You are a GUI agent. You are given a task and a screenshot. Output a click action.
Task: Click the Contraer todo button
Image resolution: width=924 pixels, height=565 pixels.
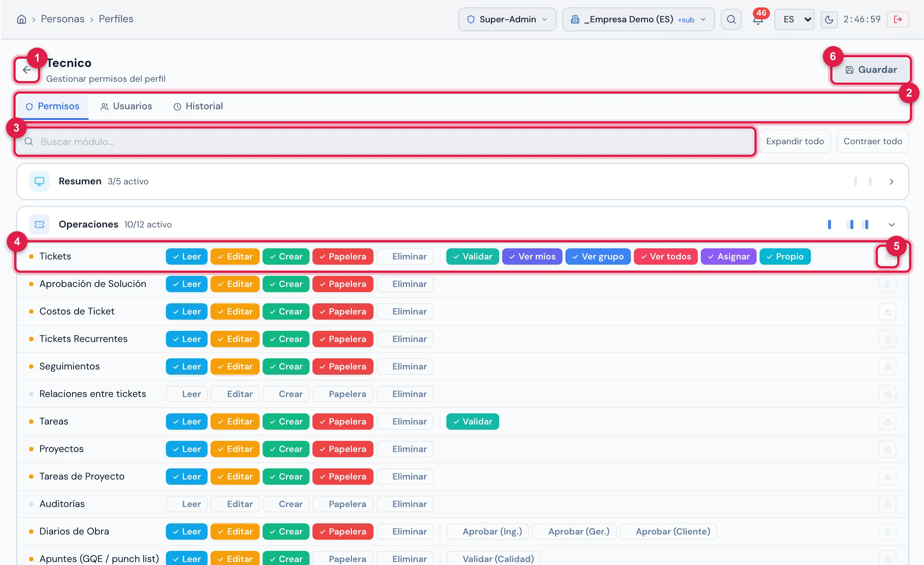[x=872, y=141]
